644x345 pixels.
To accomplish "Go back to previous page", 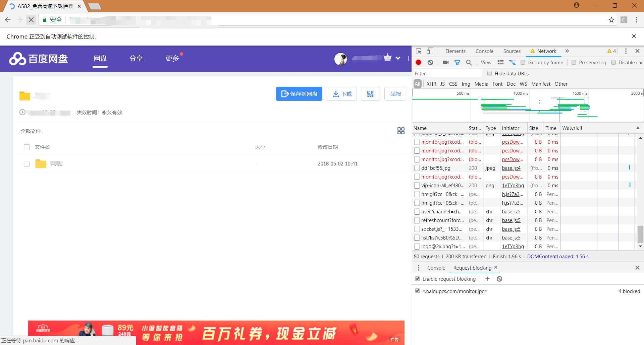I will (x=8, y=20).
